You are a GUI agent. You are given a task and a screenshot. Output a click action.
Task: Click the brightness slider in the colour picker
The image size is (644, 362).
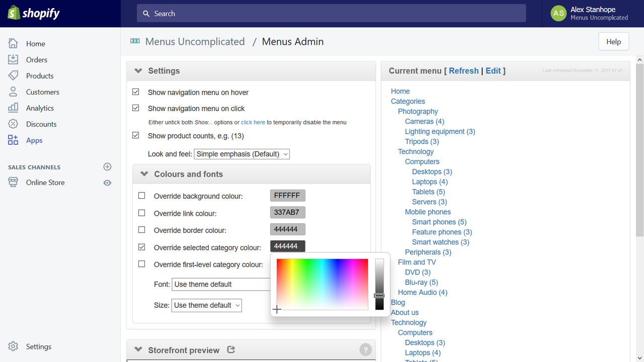(x=379, y=284)
